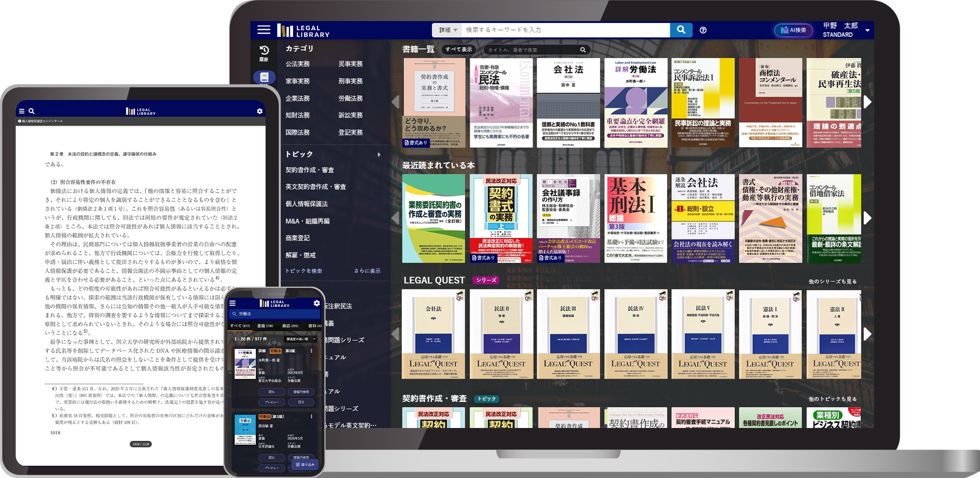Viewport: 980px width, 478px height.
Task: Choose the 知財法務 category
Action: 297,115
